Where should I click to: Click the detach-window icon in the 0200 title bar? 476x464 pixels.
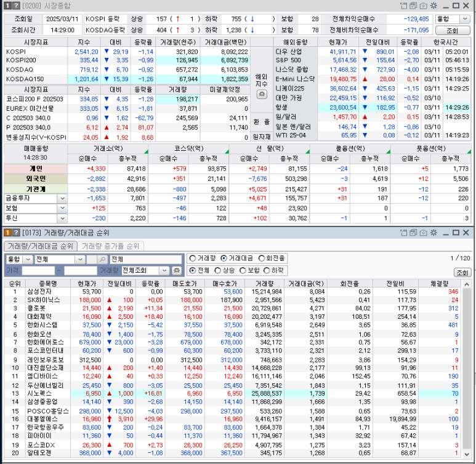pos(403,6)
